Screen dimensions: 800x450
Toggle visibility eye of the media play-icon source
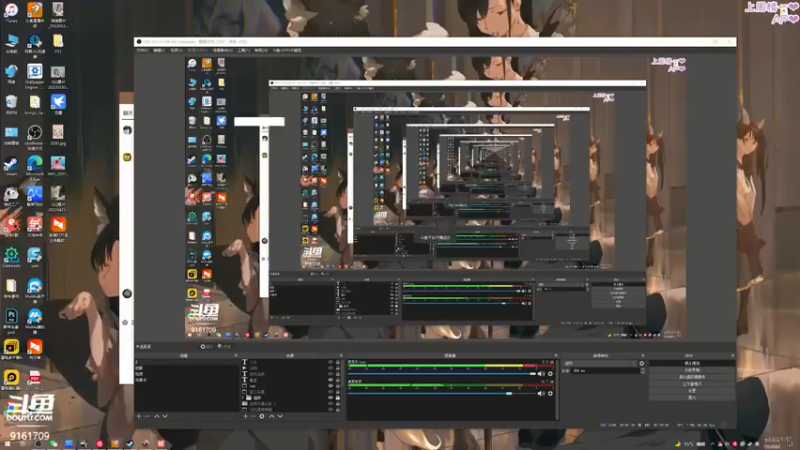(331, 368)
